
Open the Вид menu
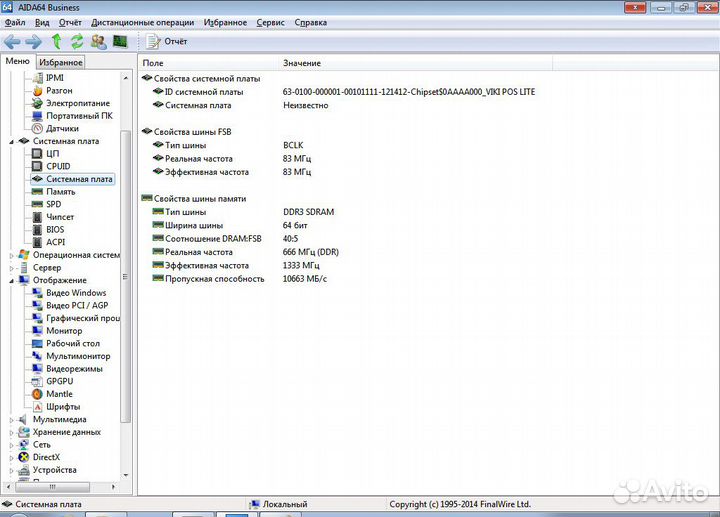(42, 22)
